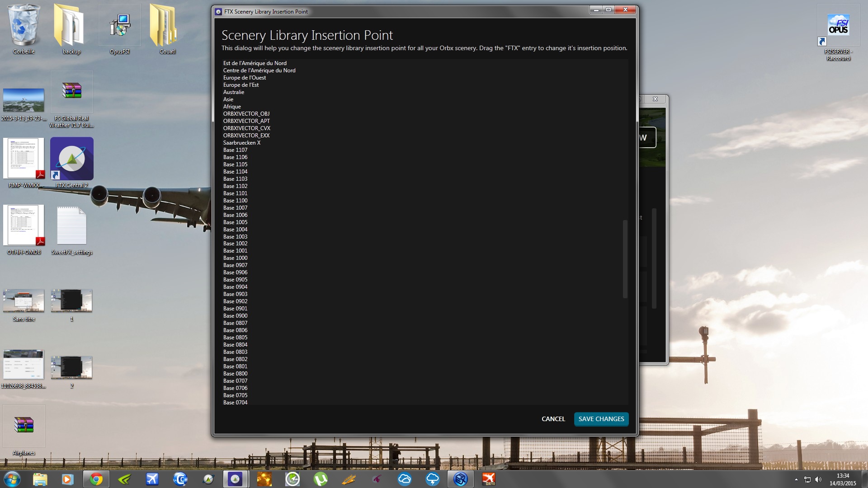Click the SAVE CHANGES button
The width and height of the screenshot is (868, 488).
coord(601,419)
